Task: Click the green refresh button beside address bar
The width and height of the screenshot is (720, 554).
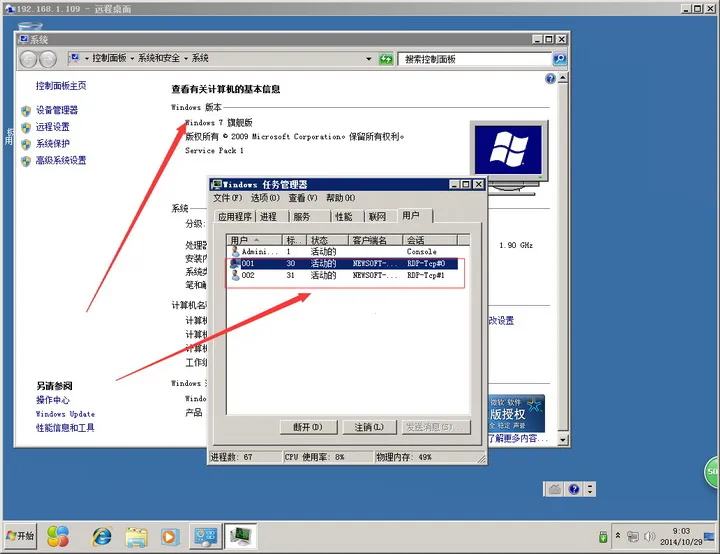Action: point(386,59)
